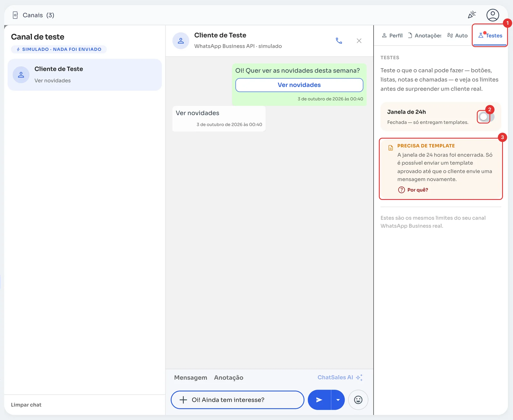Image resolution: width=513 pixels, height=420 pixels.
Task: Click the message input text field
Action: 237,400
